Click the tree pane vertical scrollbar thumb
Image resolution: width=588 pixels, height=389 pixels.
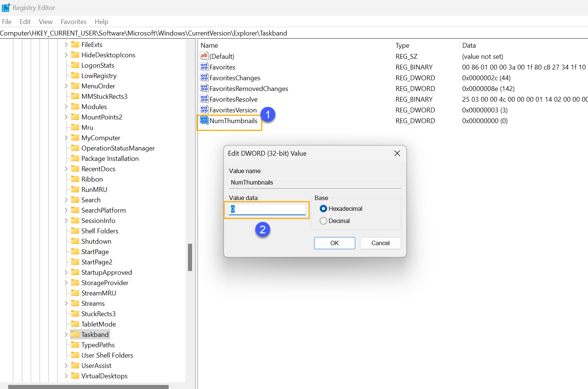coord(190,257)
